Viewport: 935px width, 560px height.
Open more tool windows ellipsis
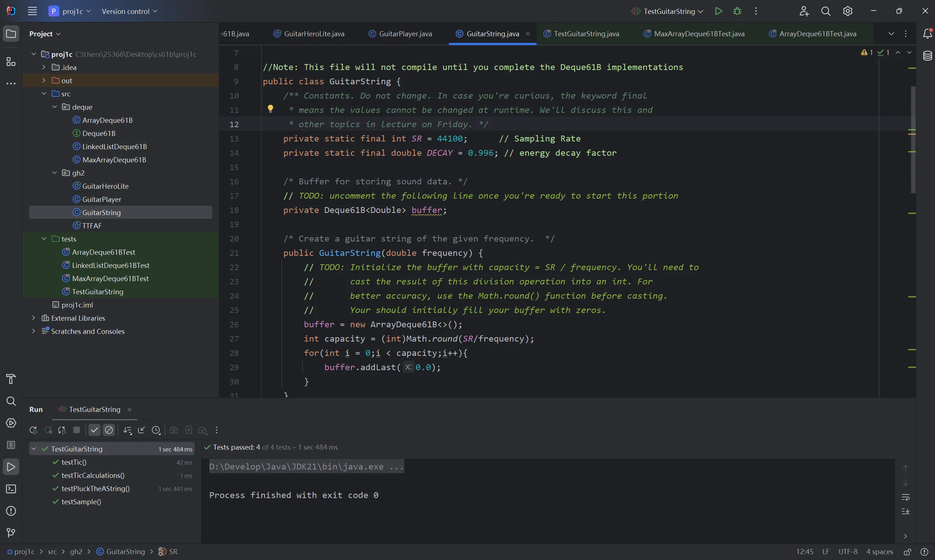[x=11, y=84]
